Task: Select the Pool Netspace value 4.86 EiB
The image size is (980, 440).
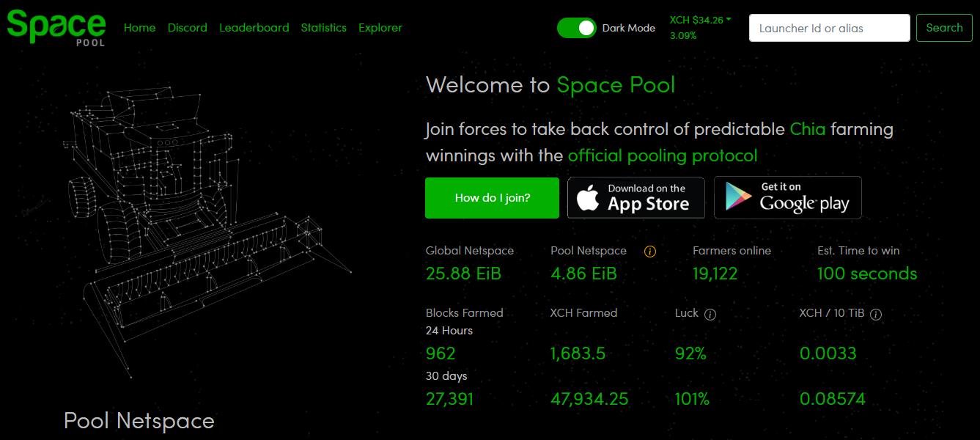Action: click(583, 274)
